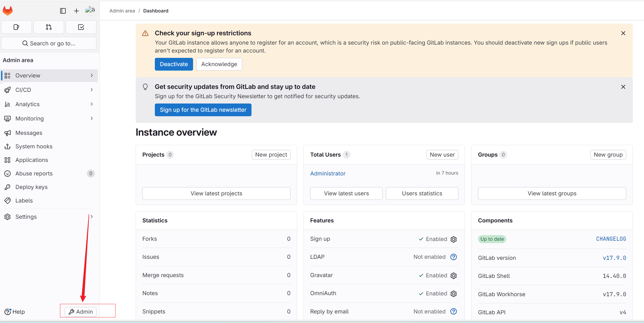Click the Instance overview heading
This screenshot has height=323, width=644.
[176, 132]
